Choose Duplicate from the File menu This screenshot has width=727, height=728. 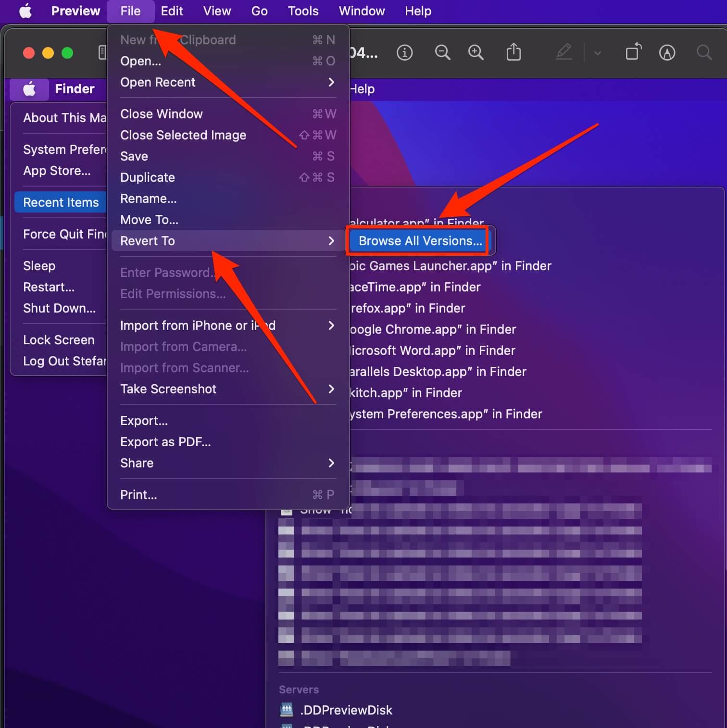pyautogui.click(x=228, y=177)
